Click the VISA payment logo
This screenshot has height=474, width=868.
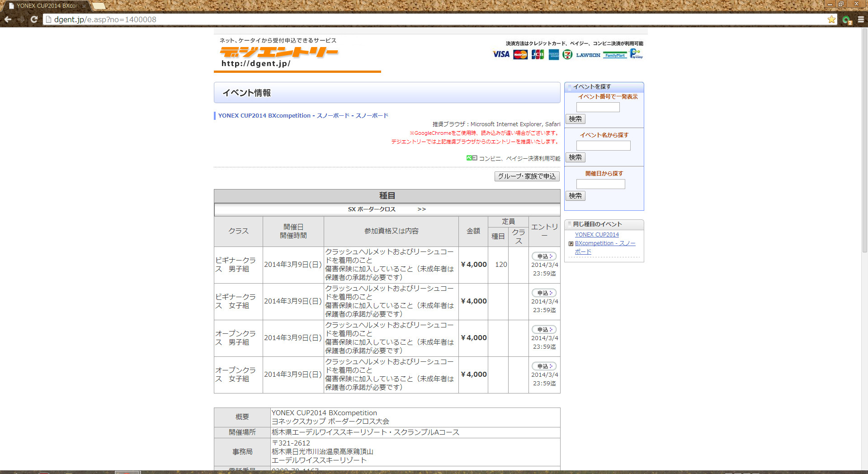[501, 55]
